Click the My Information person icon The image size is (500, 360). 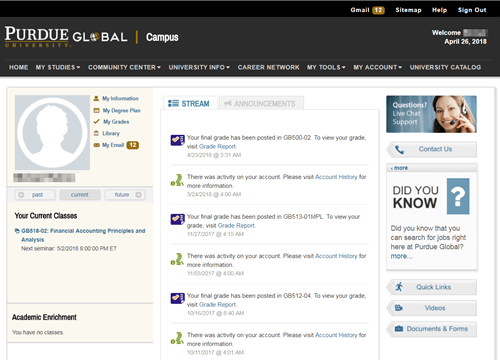click(96, 98)
